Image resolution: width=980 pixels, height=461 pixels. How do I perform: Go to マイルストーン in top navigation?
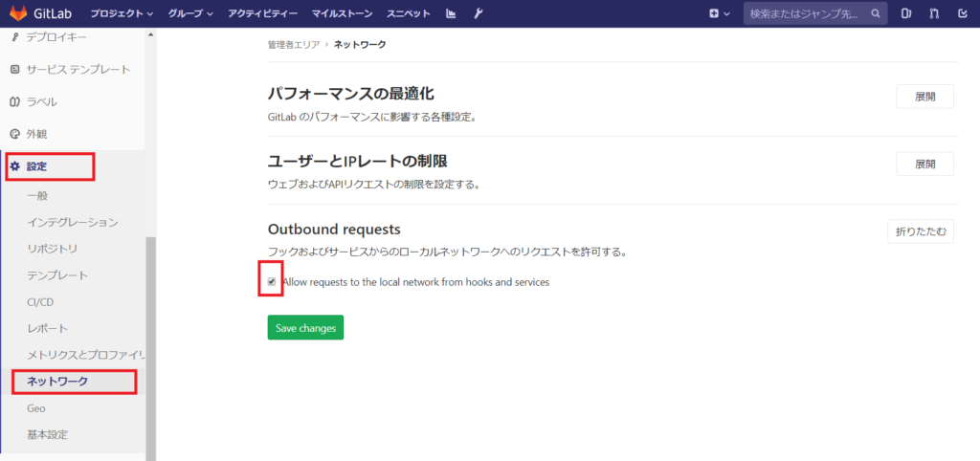click(x=342, y=13)
